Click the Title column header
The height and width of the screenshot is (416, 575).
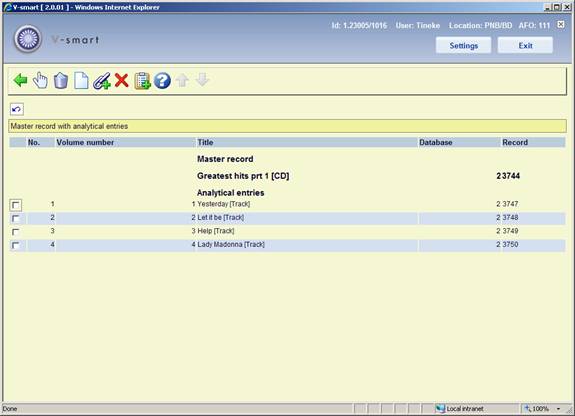(205, 142)
